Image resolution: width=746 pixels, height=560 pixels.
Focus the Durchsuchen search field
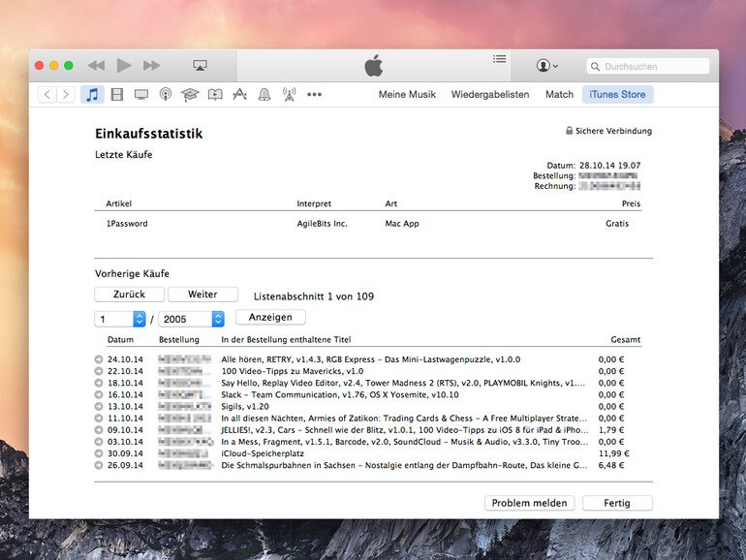(647, 67)
